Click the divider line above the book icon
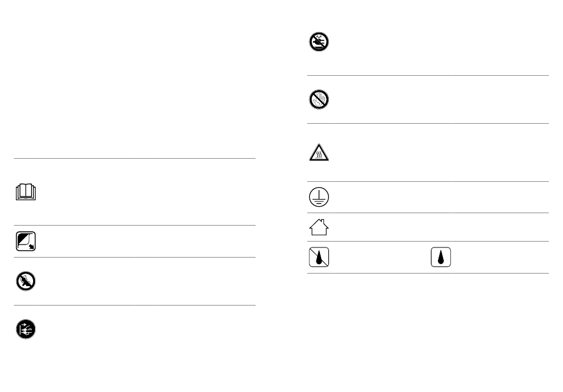The width and height of the screenshot is (563, 392). pyautogui.click(x=135, y=158)
